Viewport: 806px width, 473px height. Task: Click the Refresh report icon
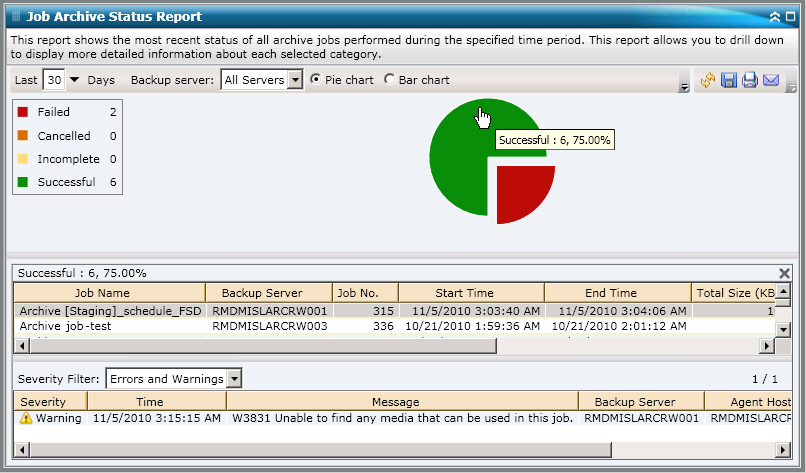[708, 80]
